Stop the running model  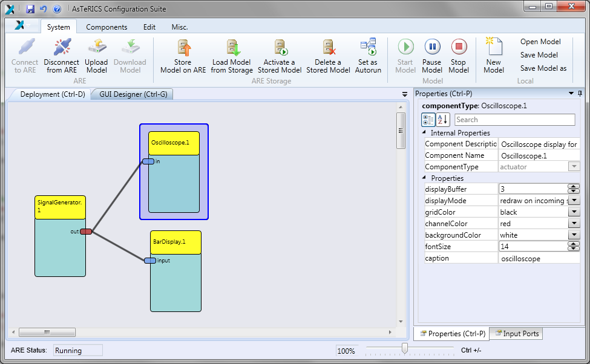click(x=459, y=48)
